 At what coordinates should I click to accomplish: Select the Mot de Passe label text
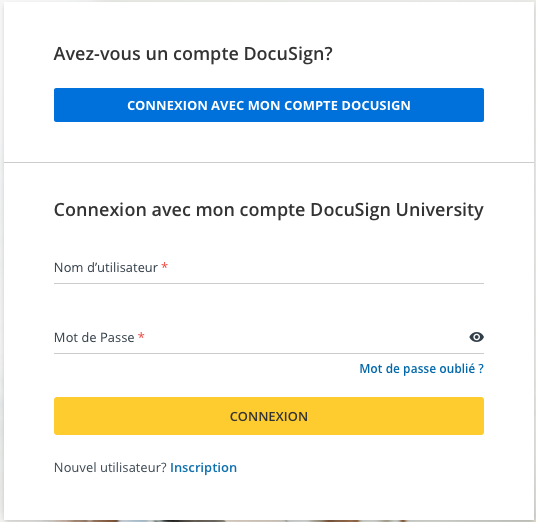tap(94, 337)
